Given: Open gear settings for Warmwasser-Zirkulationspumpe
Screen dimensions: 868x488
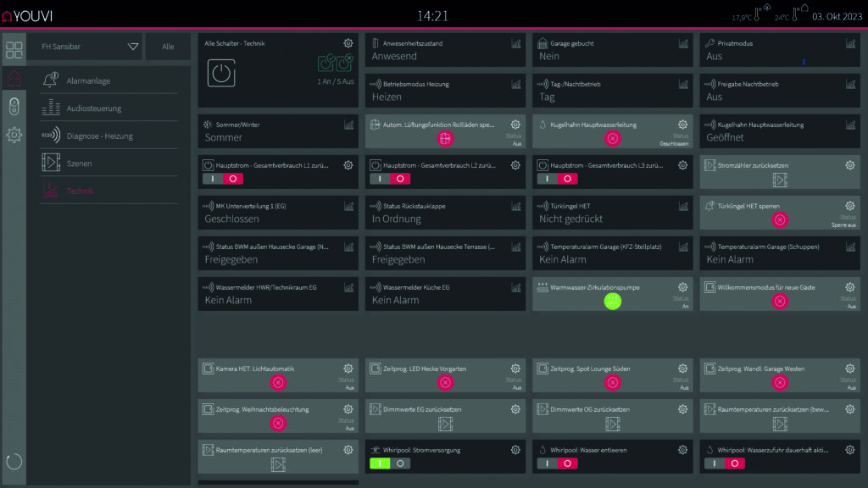Looking at the screenshot, I should (x=682, y=288).
